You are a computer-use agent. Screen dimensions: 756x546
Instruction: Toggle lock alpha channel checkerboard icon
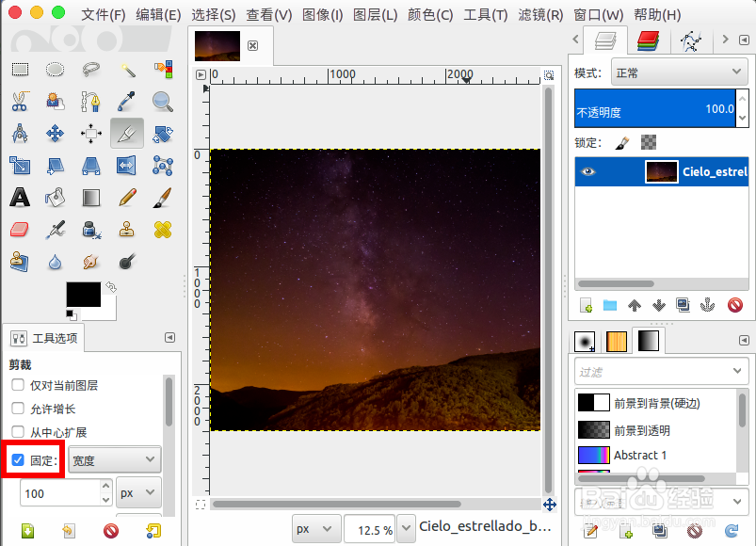point(649,142)
